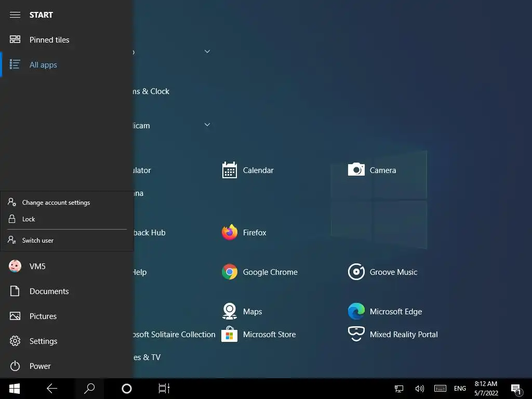Open the volume control tray icon
The image size is (532, 399).
click(419, 389)
